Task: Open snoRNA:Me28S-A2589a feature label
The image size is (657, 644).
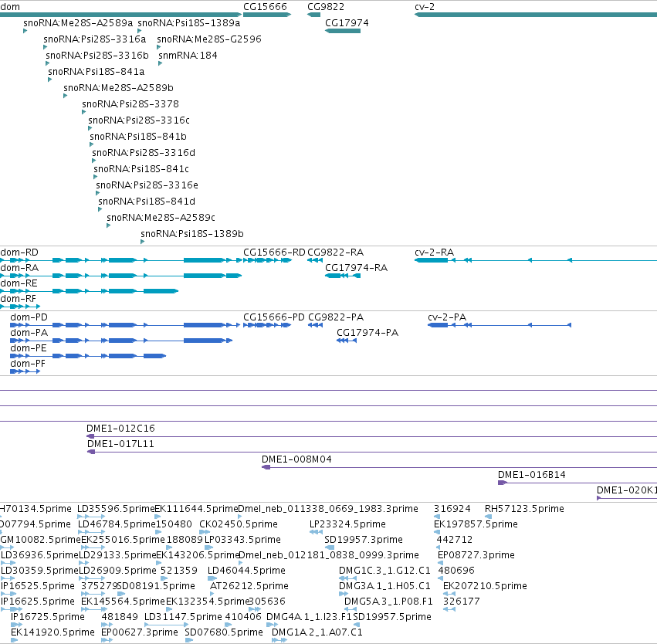Action: (78, 23)
